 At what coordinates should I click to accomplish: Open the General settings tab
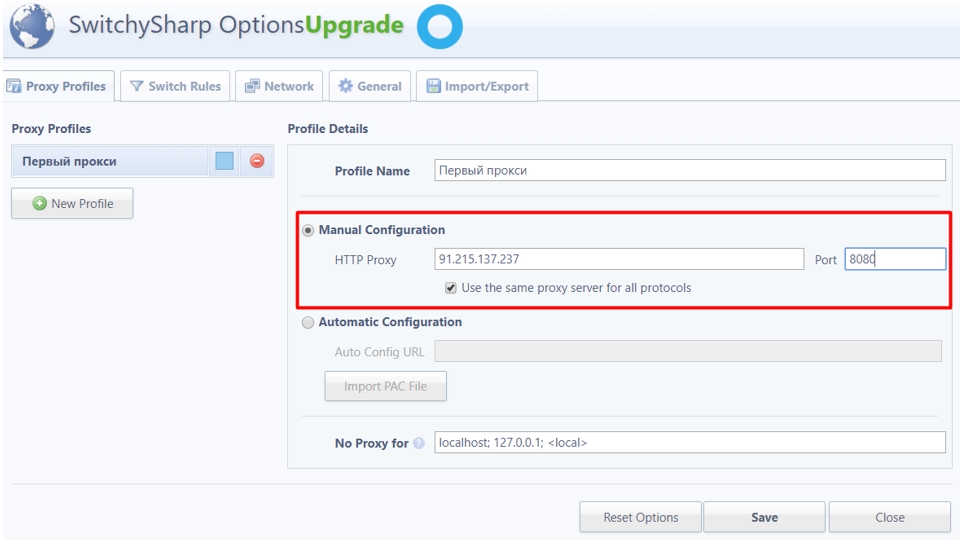[x=370, y=86]
